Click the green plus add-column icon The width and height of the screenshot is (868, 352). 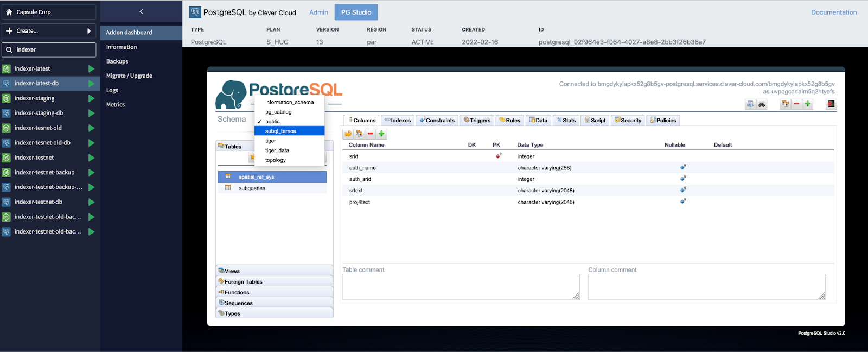tap(381, 134)
